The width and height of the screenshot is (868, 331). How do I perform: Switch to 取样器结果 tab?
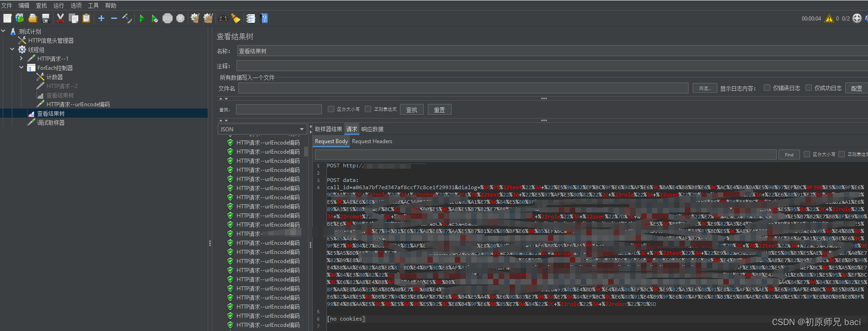point(328,129)
